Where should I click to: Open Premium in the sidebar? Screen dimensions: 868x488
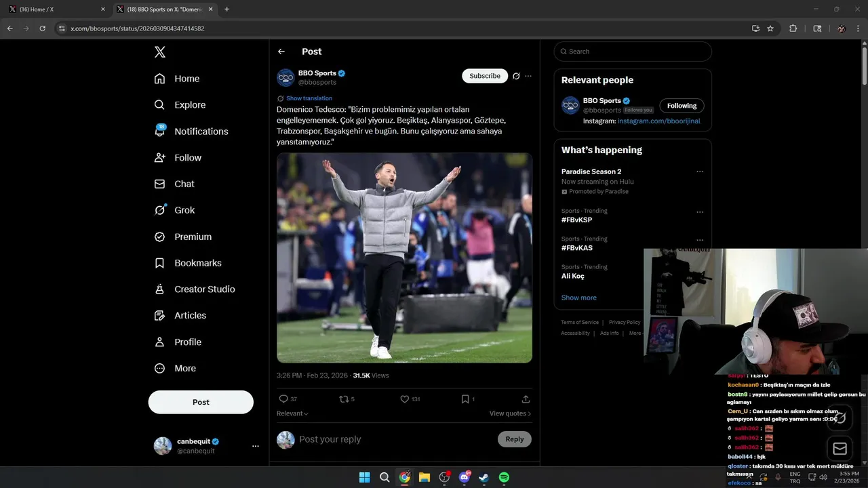(x=183, y=237)
